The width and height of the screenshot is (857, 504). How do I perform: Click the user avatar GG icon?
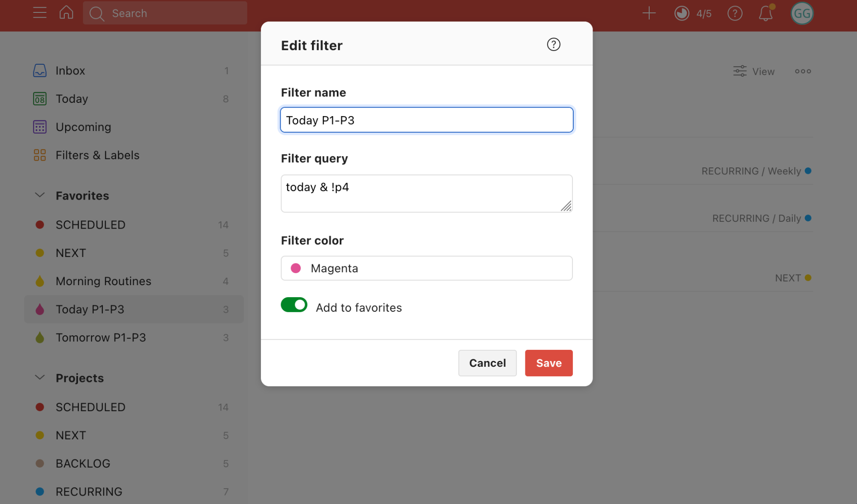point(803,12)
